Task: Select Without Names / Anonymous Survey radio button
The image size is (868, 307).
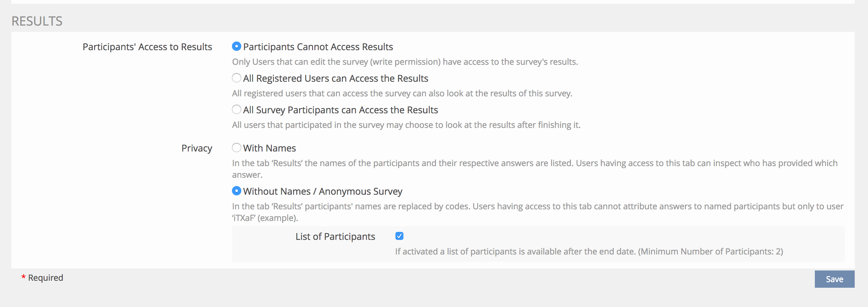Action: (x=237, y=191)
